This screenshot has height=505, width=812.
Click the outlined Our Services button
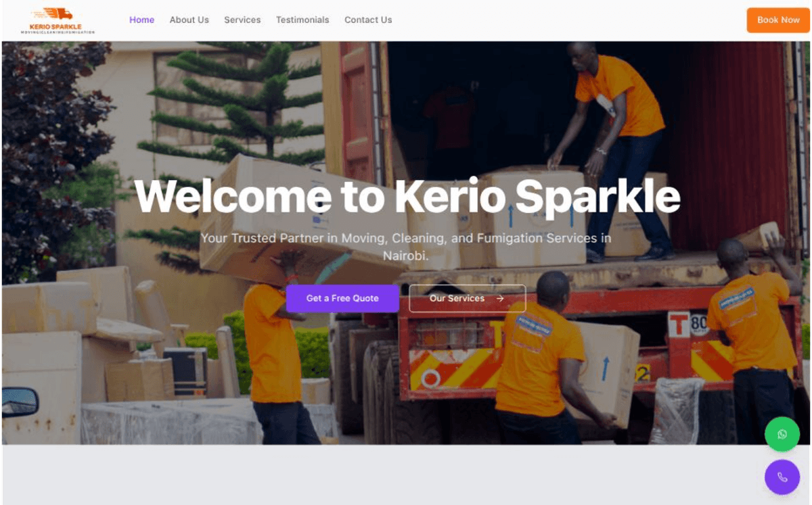(467, 298)
